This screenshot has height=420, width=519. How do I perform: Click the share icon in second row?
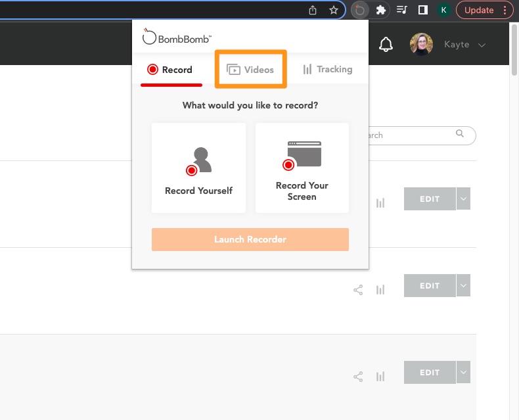[x=358, y=290]
